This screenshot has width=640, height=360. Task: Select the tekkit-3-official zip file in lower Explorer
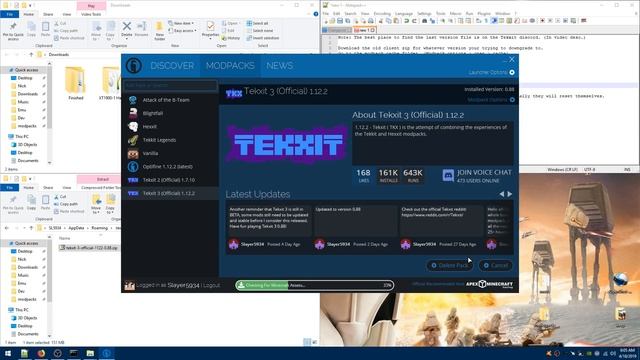[89, 248]
